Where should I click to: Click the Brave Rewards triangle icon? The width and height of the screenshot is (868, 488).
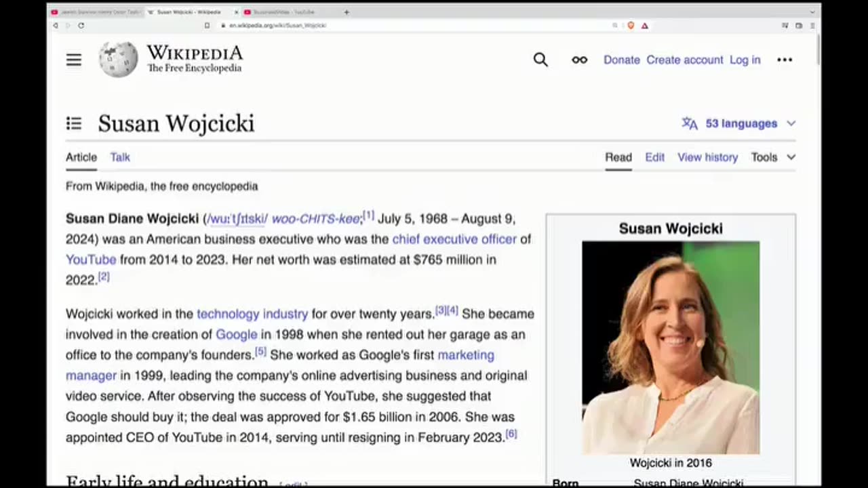coord(644,26)
